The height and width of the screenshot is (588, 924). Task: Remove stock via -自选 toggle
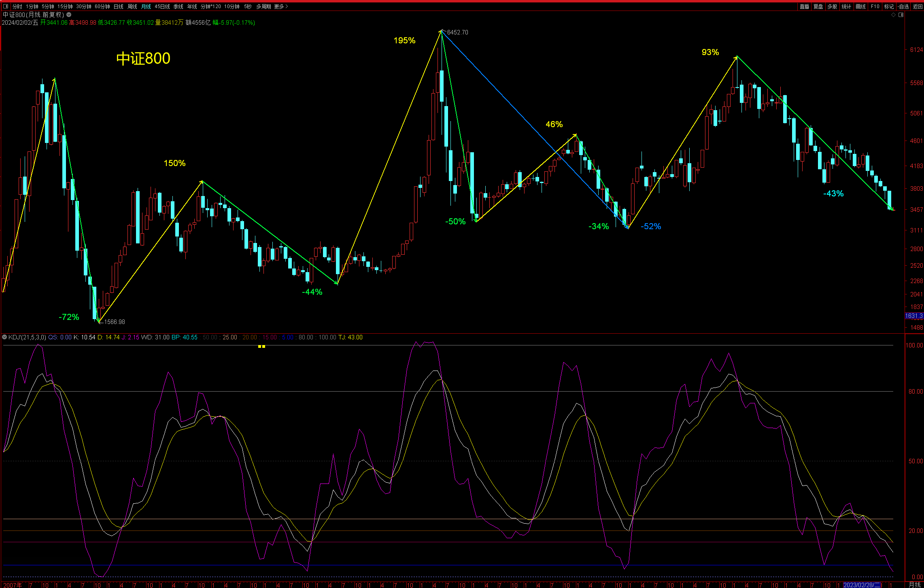903,6
